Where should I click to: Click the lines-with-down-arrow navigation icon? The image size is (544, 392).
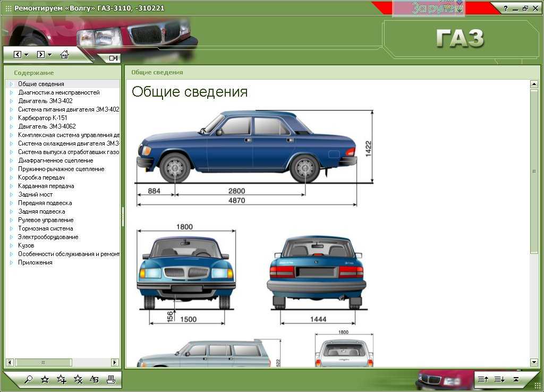point(499,379)
